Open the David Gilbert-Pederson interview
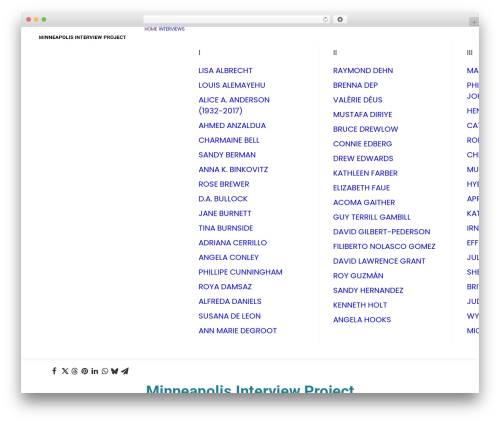This screenshot has width=500, height=423. pyautogui.click(x=382, y=232)
